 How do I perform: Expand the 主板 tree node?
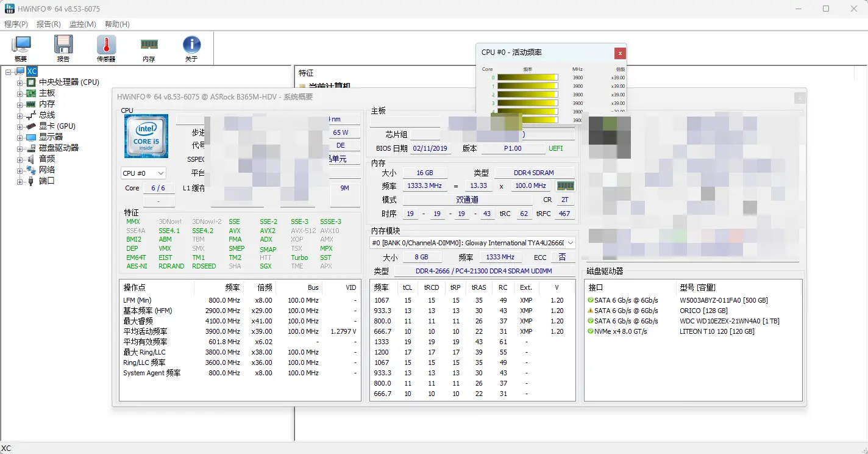coord(20,93)
